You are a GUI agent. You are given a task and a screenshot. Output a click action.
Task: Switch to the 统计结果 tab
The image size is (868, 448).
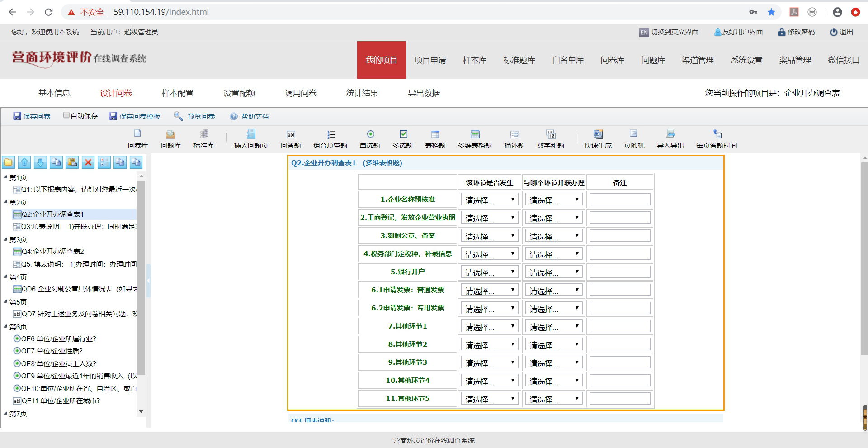[362, 93]
